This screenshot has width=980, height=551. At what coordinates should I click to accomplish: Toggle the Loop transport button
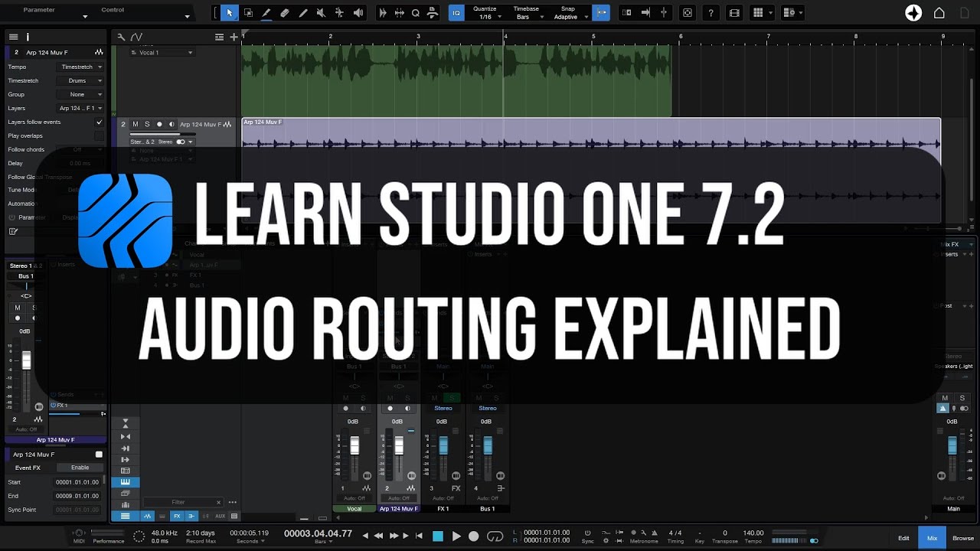(495, 536)
